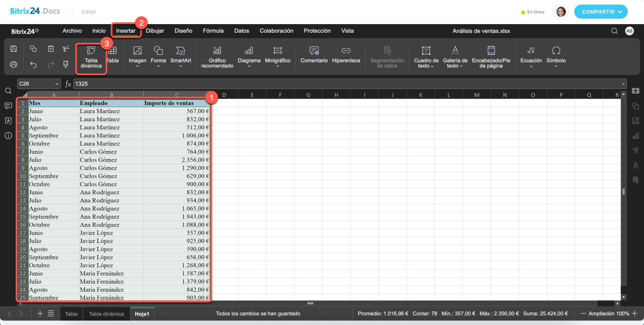Open the Datos ribbon tab
This screenshot has width=644, height=325.
click(x=242, y=31)
